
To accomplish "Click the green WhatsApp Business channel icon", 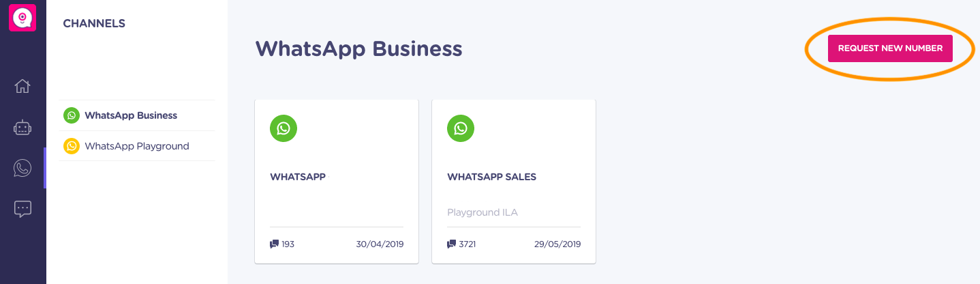I will tap(72, 115).
